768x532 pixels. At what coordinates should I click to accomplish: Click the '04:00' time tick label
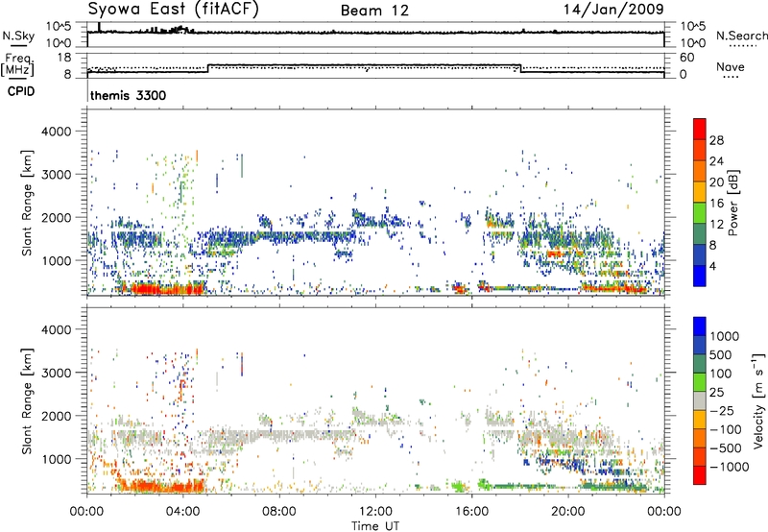tap(183, 512)
